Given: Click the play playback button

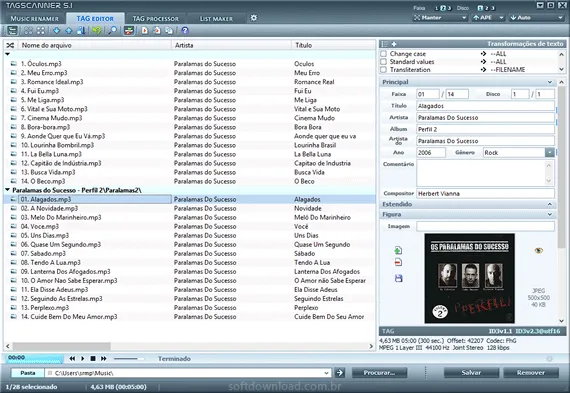Looking at the screenshot, I should (83, 358).
